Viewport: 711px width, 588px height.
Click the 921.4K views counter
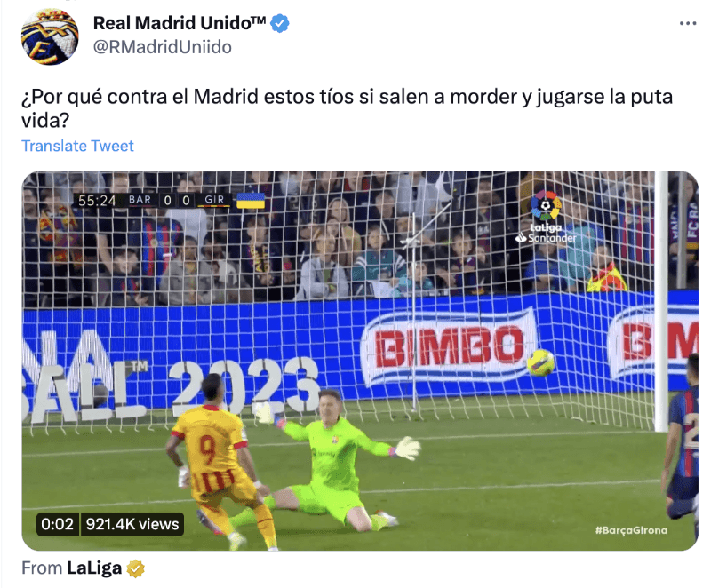pos(132,524)
